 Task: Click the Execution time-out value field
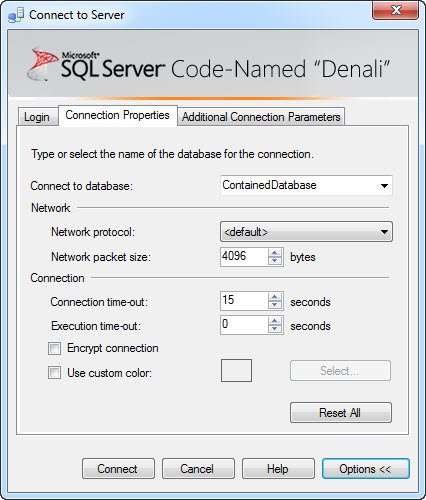[x=244, y=325]
